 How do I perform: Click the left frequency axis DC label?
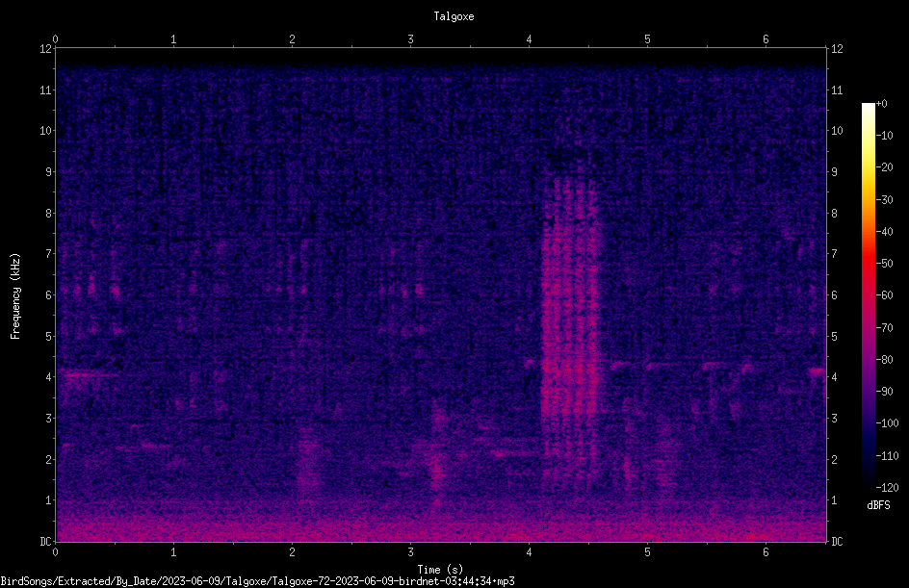point(45,541)
